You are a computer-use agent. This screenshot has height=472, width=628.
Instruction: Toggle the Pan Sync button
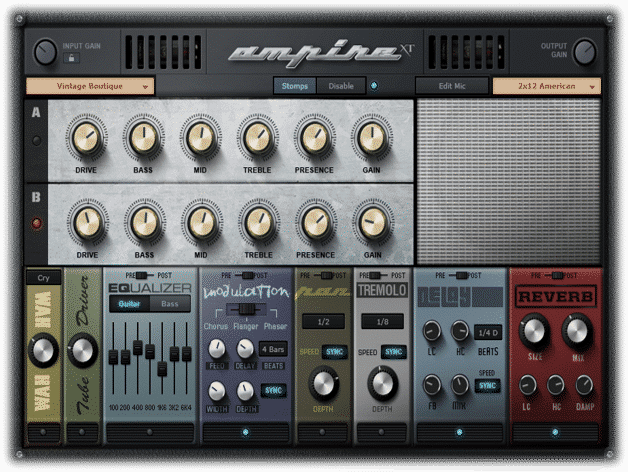[x=334, y=352]
